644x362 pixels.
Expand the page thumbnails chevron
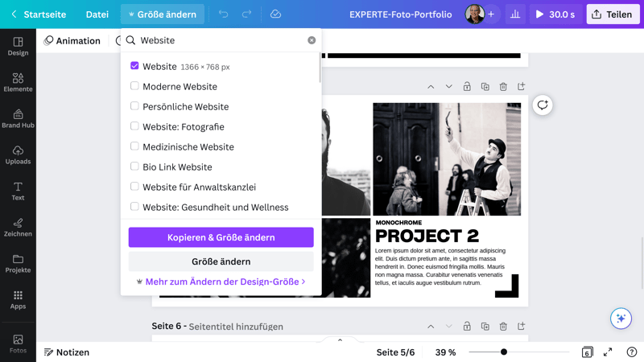pyautogui.click(x=340, y=340)
